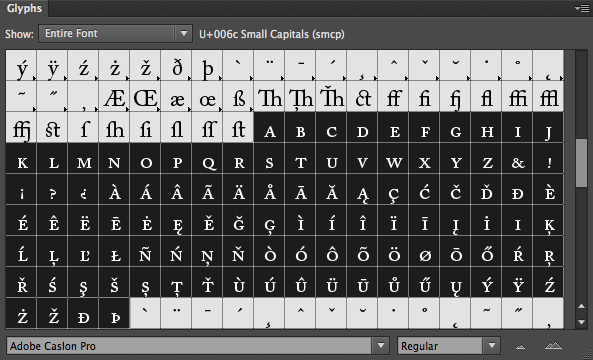The height and width of the screenshot is (360, 593).
Task: Select the long-s t ligature glyph
Action: tap(238, 127)
